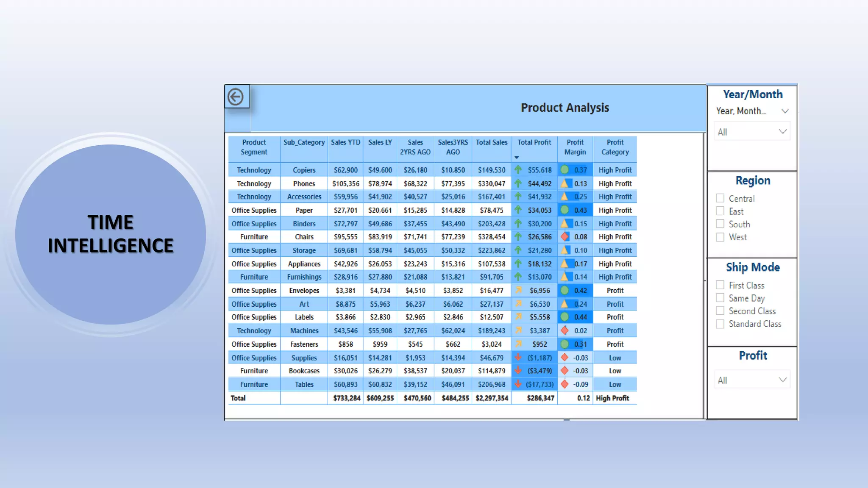Click red diamond icon in Chairs row

[x=565, y=237]
